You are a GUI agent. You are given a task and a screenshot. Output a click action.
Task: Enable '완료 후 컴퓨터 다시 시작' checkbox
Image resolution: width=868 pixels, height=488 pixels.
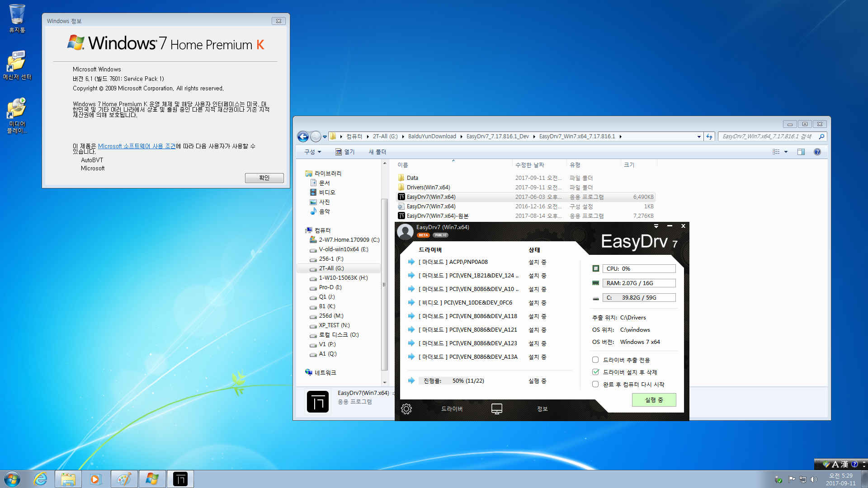[595, 384]
